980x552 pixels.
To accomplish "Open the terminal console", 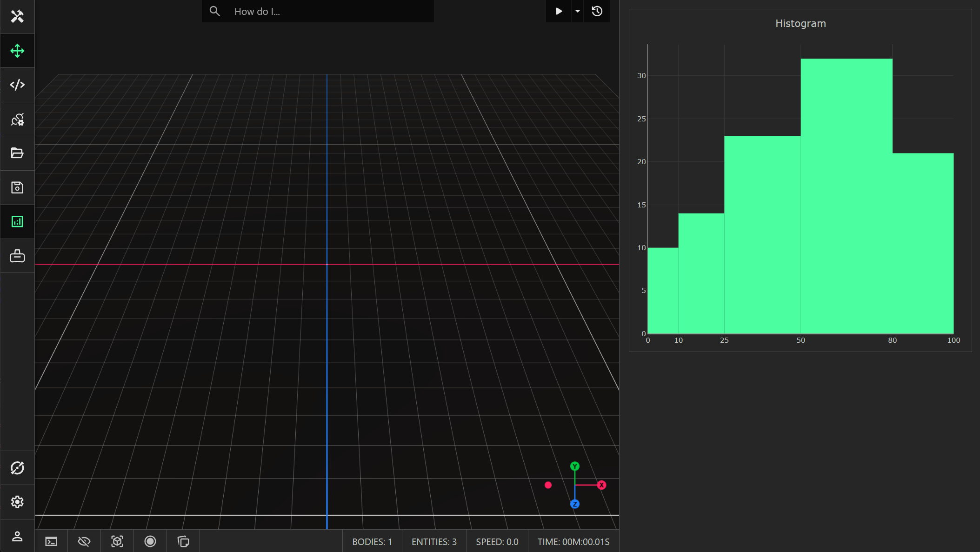I will click(51, 541).
